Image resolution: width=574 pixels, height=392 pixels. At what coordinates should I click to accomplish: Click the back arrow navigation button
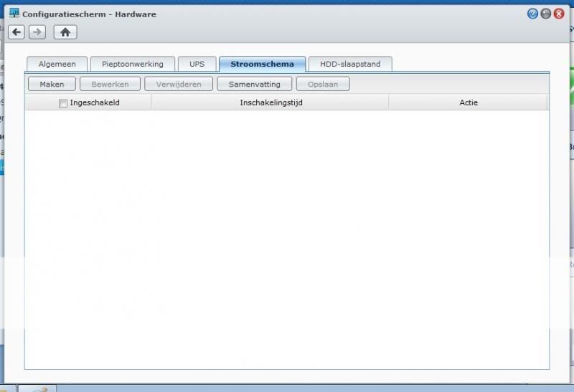click(x=17, y=32)
